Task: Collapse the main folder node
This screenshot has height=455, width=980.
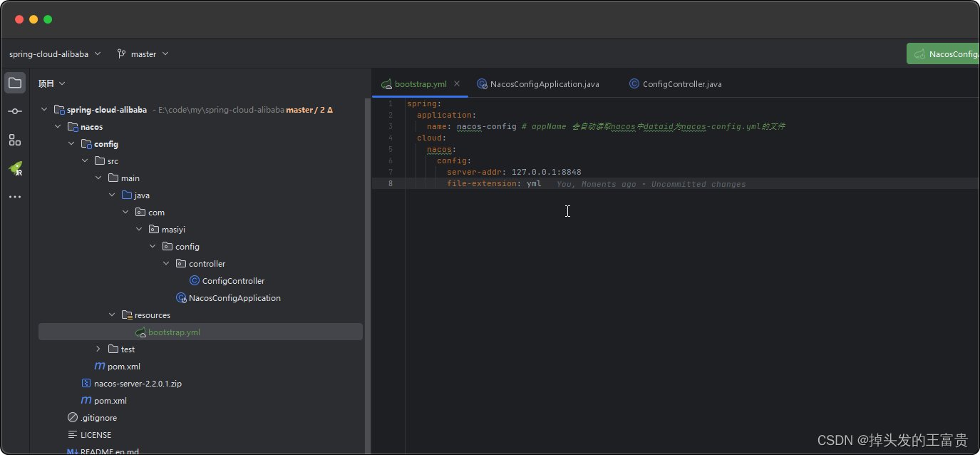Action: 98,178
